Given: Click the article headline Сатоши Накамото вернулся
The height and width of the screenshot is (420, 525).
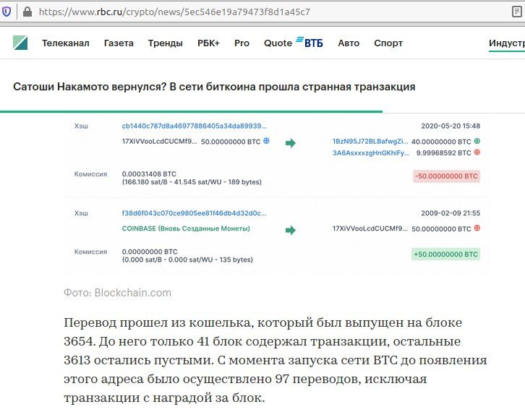Looking at the screenshot, I should [214, 87].
